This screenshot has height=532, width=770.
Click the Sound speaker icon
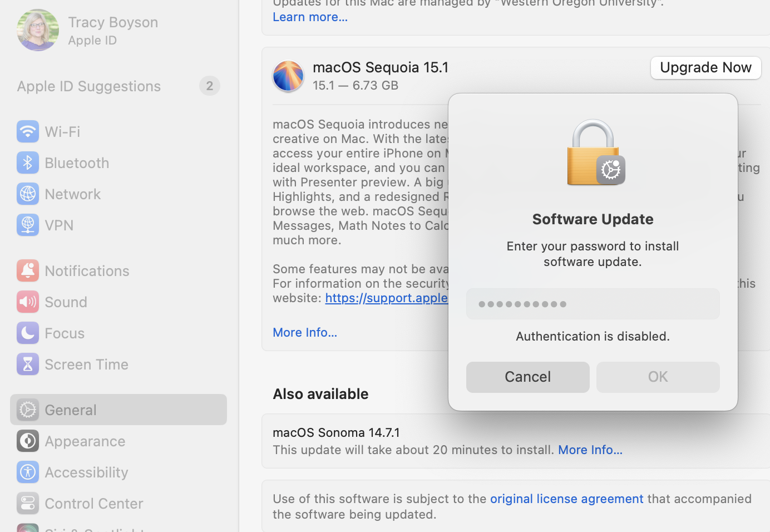click(28, 302)
